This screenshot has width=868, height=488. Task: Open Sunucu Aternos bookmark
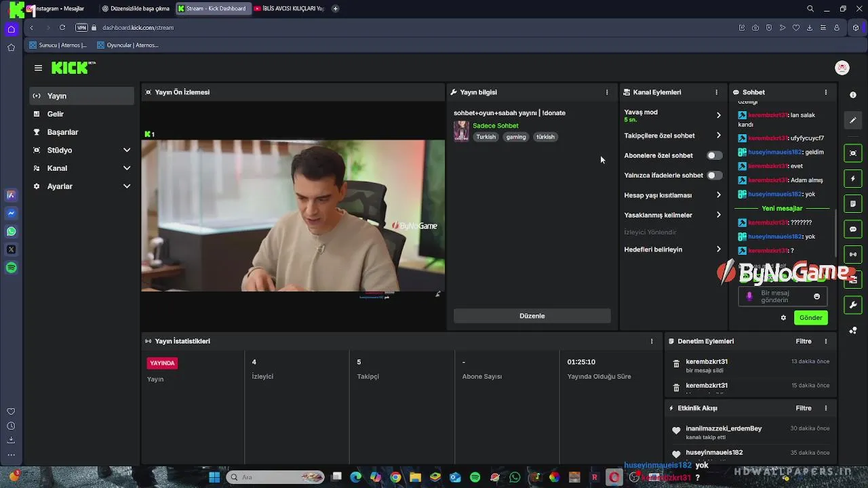click(58, 45)
